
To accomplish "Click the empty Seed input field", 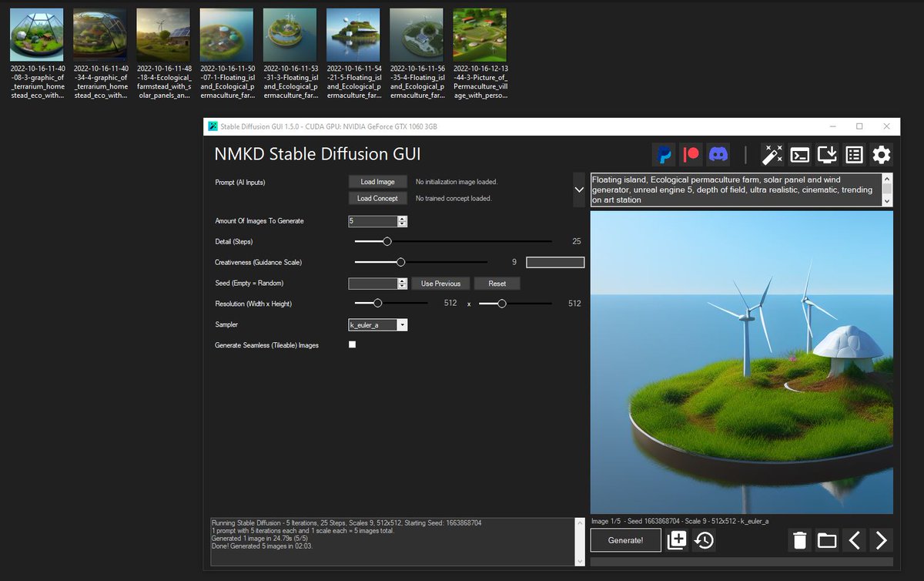I will (x=373, y=284).
